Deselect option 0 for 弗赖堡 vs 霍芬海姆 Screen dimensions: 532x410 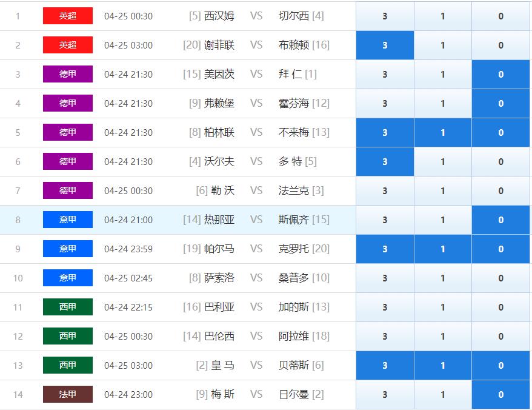[500, 103]
